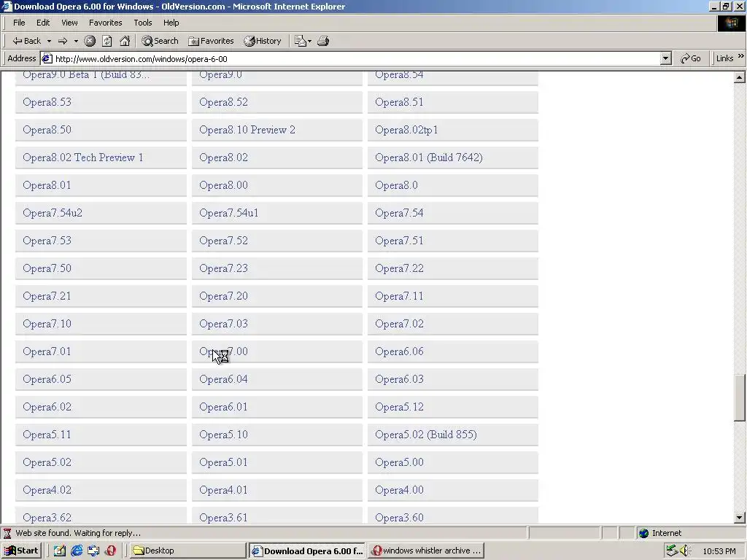Open the File menu
The image size is (747, 560).
point(19,23)
